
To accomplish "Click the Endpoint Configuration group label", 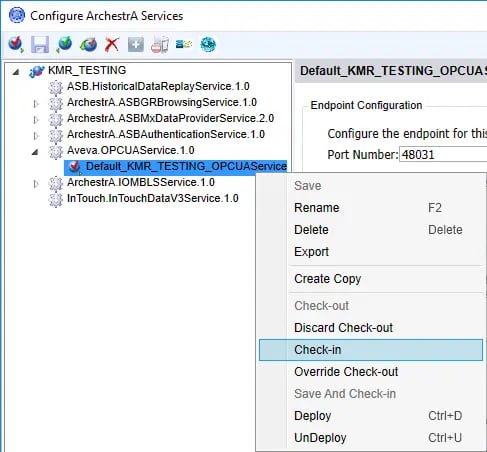I will tap(366, 105).
